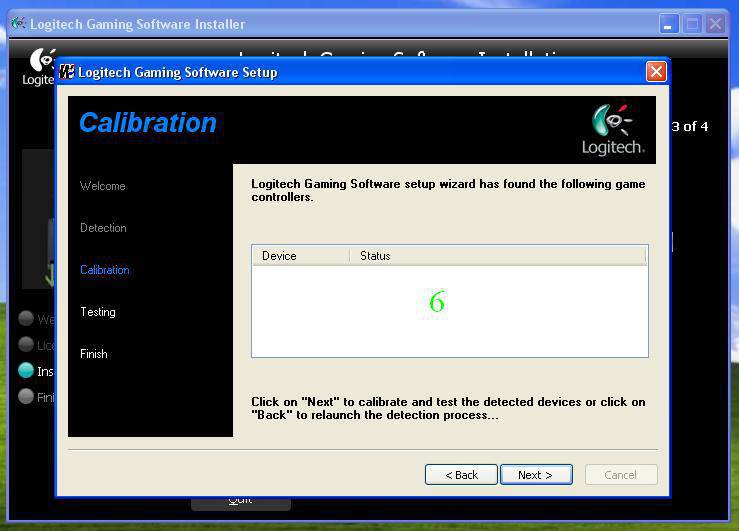Select the Calibration step in sidebar
Viewport: 739px width, 531px height.
(105, 270)
